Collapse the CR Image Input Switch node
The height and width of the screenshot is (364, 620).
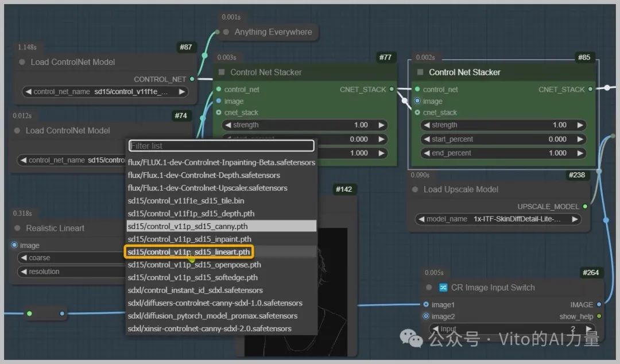[x=429, y=288]
